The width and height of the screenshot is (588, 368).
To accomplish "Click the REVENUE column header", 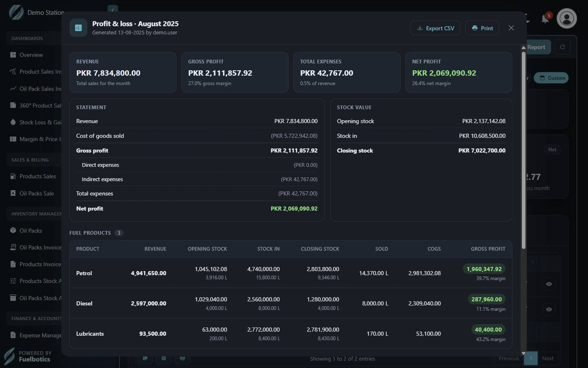I will click(155, 249).
